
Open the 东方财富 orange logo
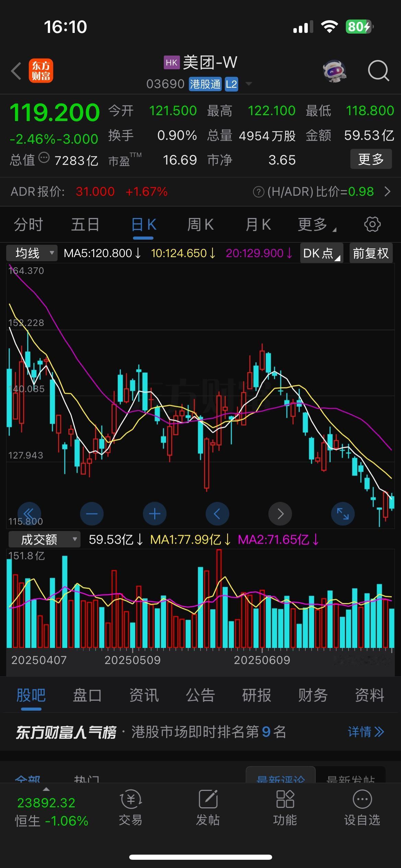click(x=41, y=71)
